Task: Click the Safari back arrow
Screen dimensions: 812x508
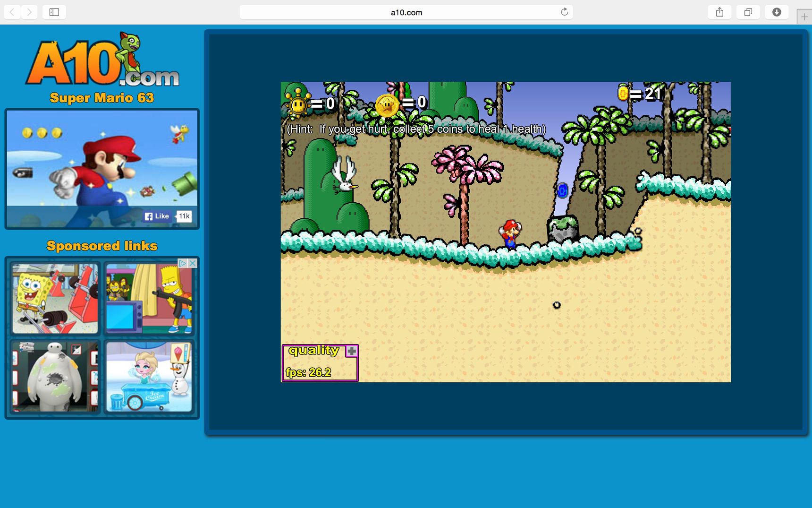Action: point(12,12)
